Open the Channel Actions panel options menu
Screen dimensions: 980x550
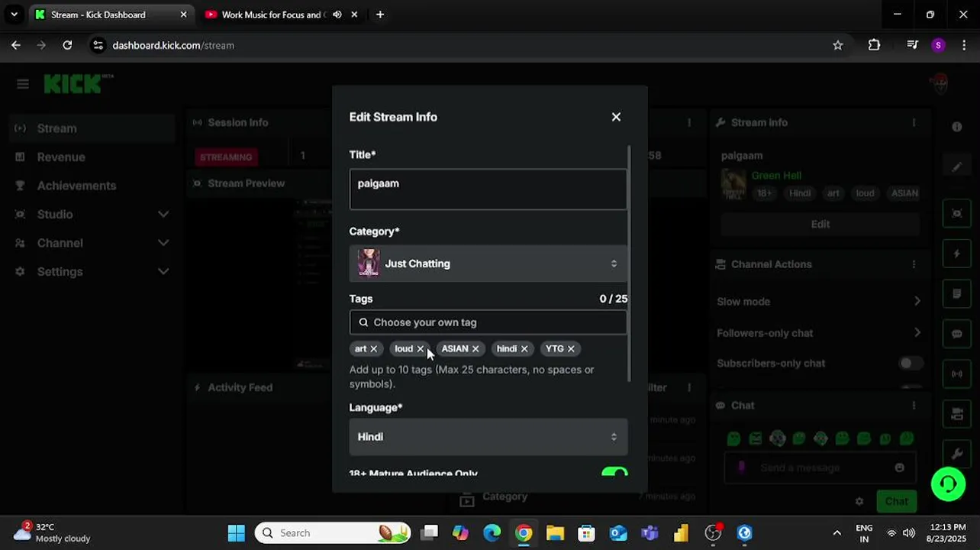coord(914,264)
